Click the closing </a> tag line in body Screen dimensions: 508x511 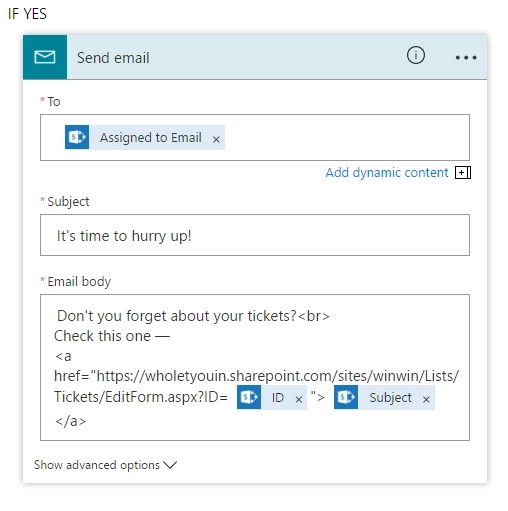[x=71, y=421]
